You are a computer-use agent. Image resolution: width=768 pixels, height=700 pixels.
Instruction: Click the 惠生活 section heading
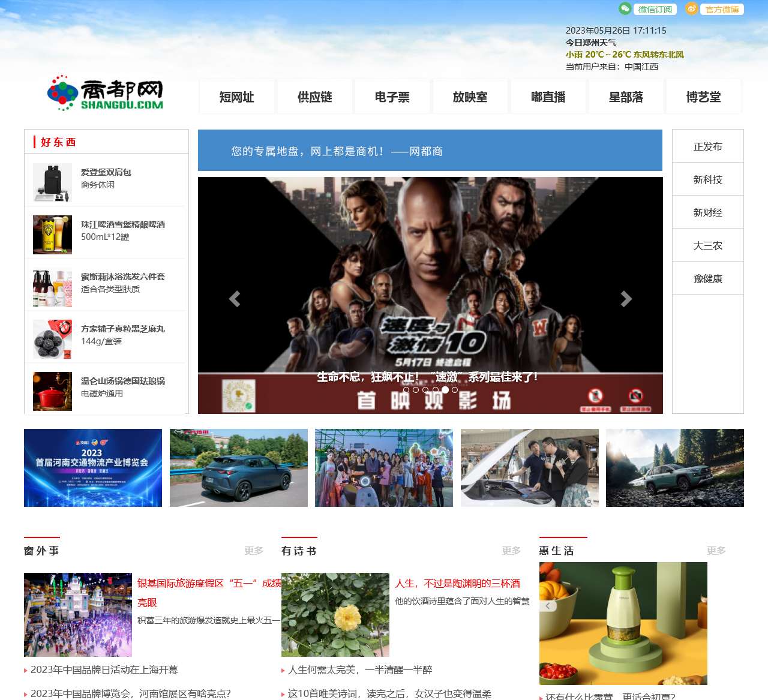[x=556, y=551]
